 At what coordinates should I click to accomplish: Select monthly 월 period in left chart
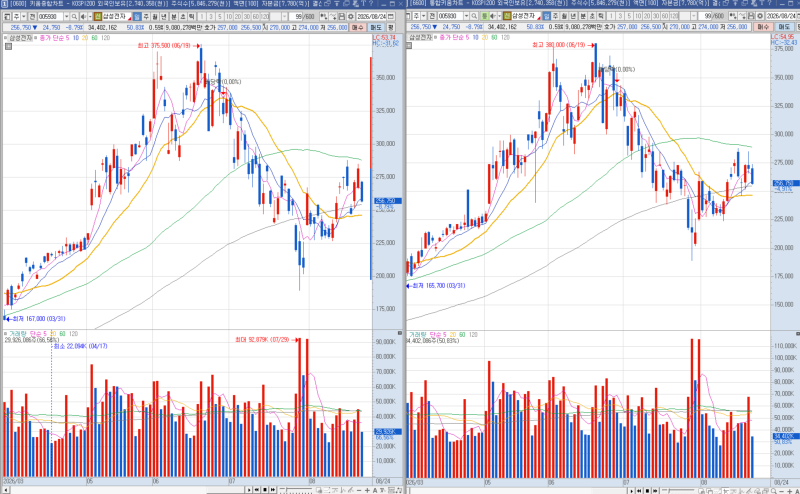click(155, 16)
